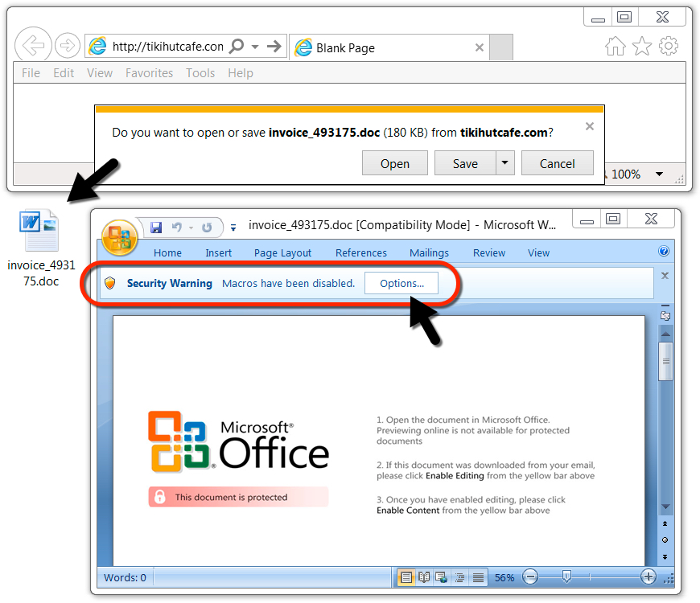The height and width of the screenshot is (603, 700).
Task: Open the Help menu in Internet Explorer
Action: click(x=241, y=72)
